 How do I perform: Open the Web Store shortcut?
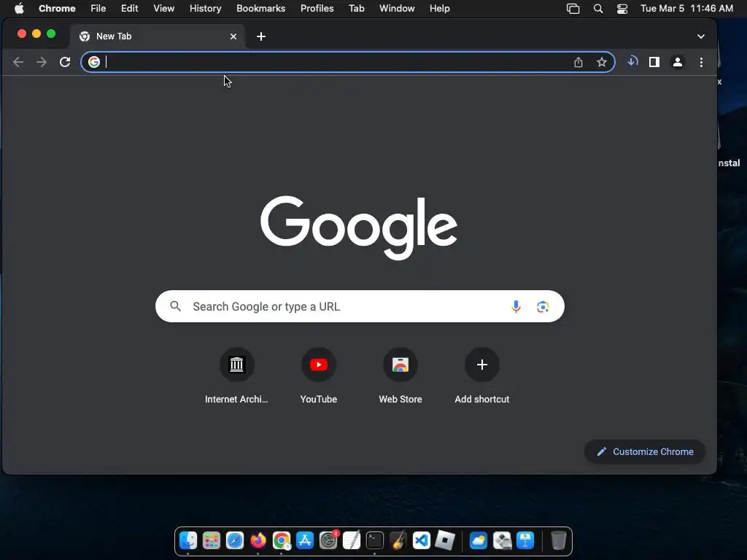coord(400,376)
